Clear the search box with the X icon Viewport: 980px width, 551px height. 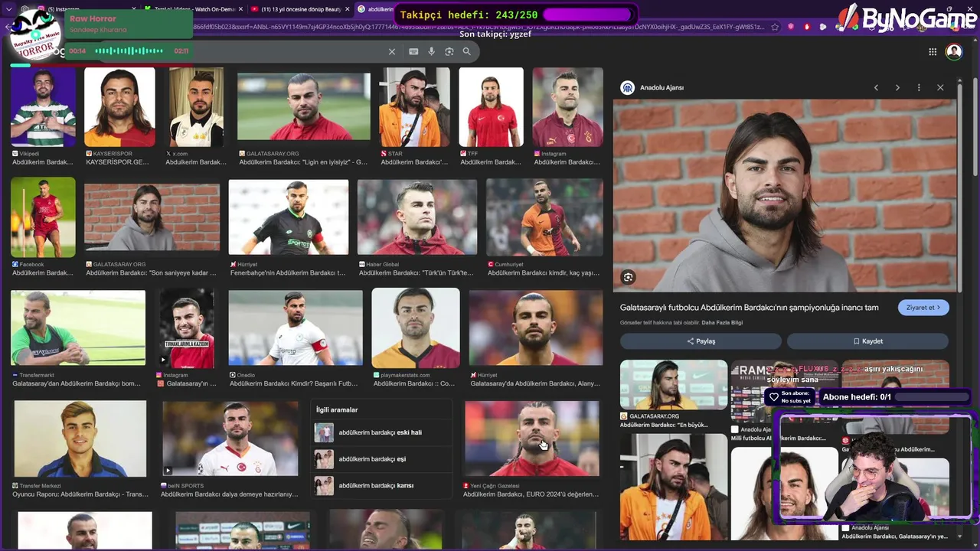[x=392, y=51]
